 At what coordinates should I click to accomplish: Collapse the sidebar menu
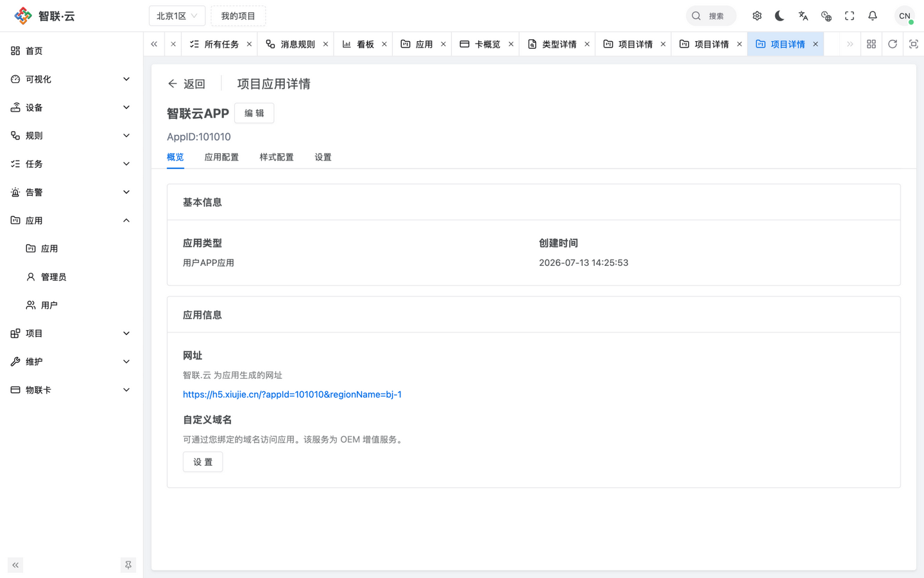click(15, 565)
